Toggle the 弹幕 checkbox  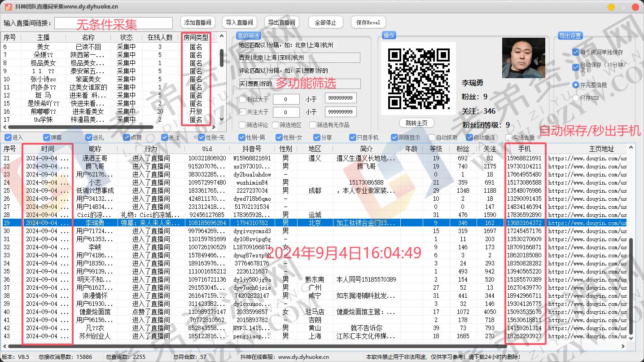(x=47, y=137)
